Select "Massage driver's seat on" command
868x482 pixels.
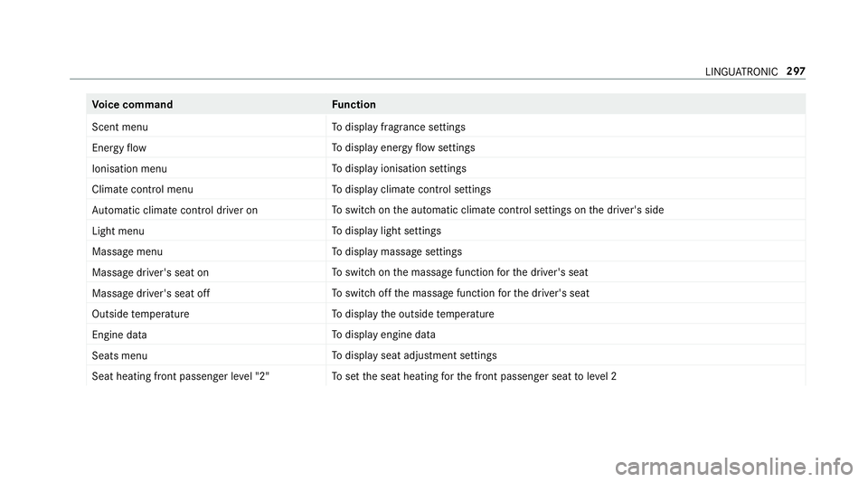pos(151,273)
